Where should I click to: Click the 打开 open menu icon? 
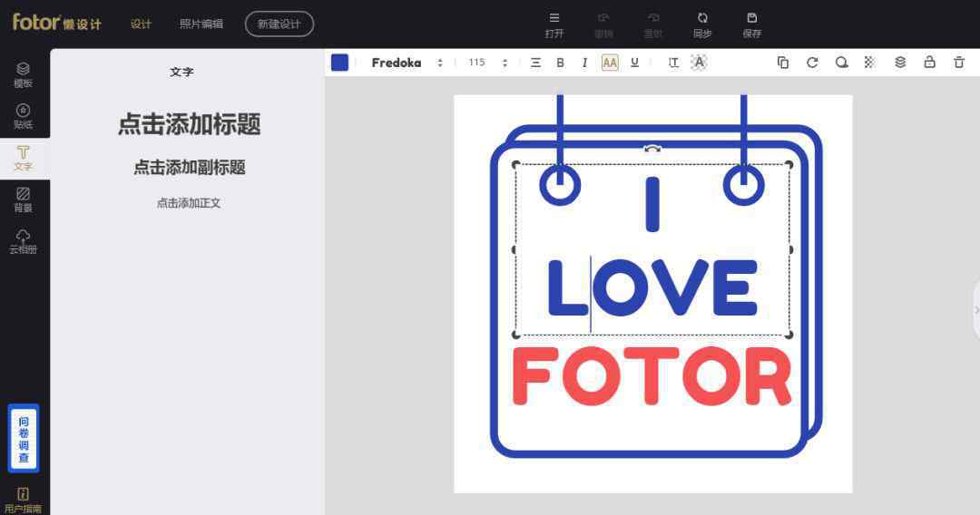(554, 24)
